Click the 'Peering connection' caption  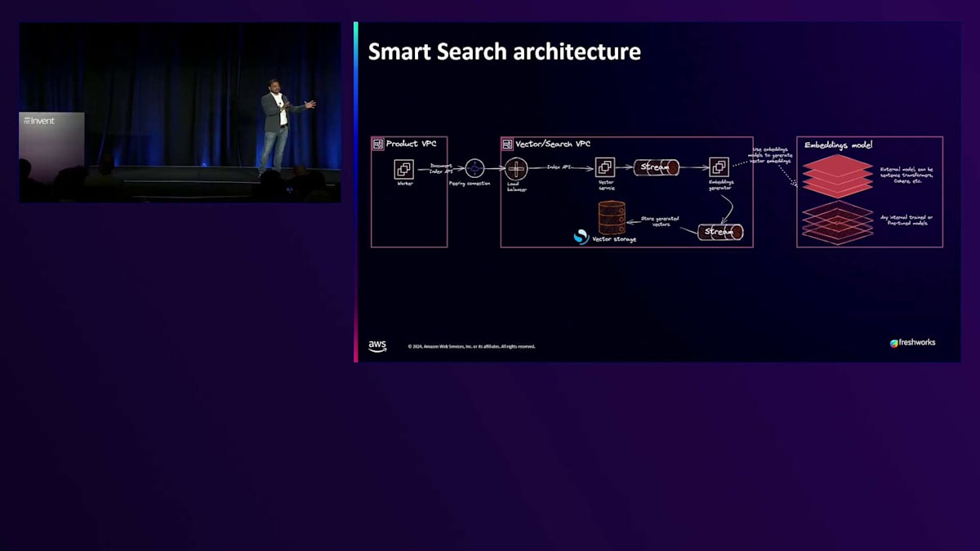pyautogui.click(x=470, y=184)
